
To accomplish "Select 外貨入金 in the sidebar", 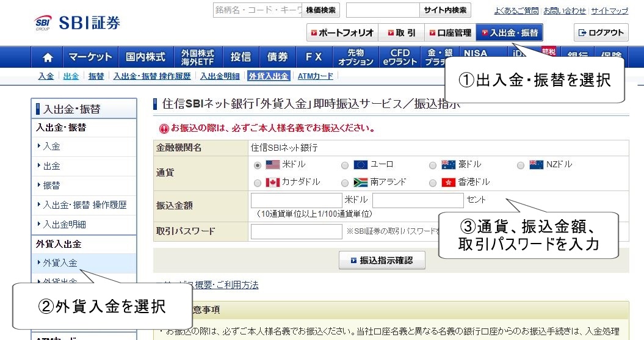I will [84, 263].
